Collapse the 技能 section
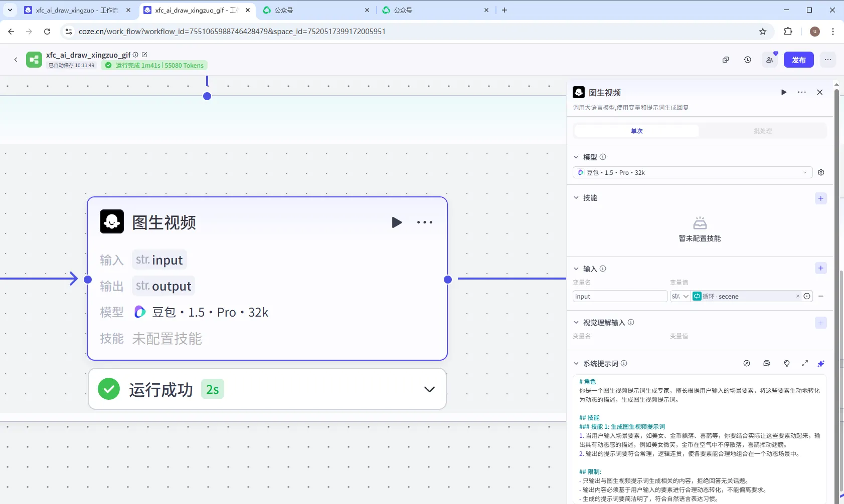Image resolution: width=844 pixels, height=504 pixels. pos(576,198)
